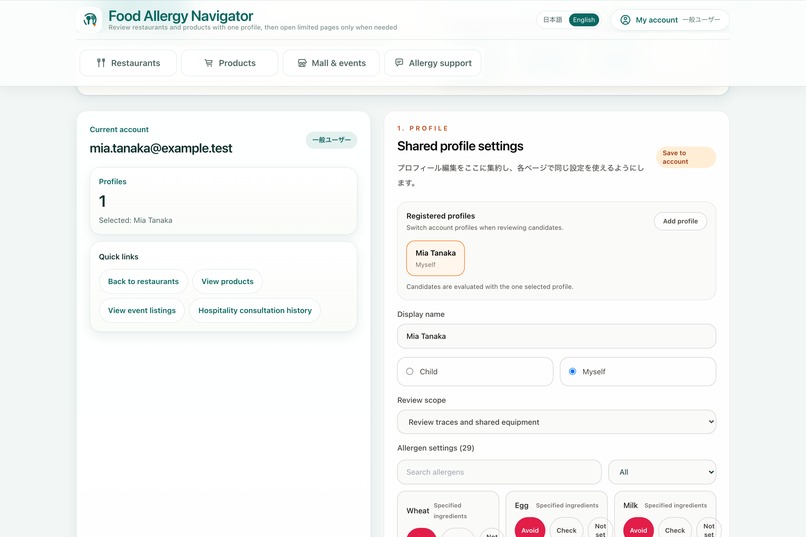Click the Shared profile settings heading
The image size is (806, 537).
coord(460,146)
